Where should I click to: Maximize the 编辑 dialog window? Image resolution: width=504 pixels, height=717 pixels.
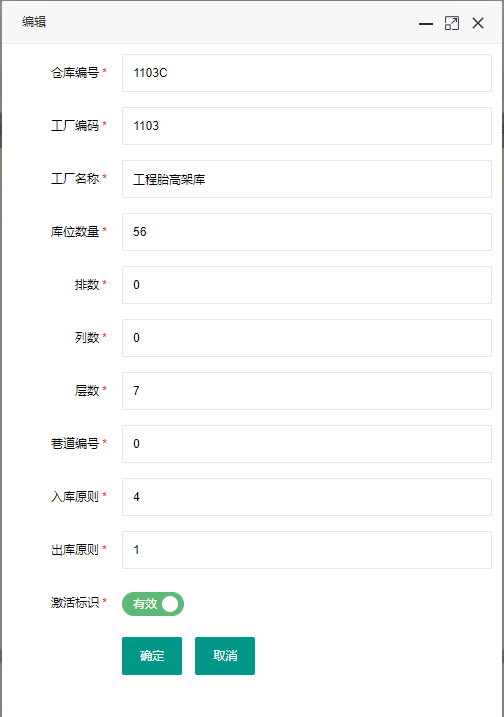click(452, 23)
